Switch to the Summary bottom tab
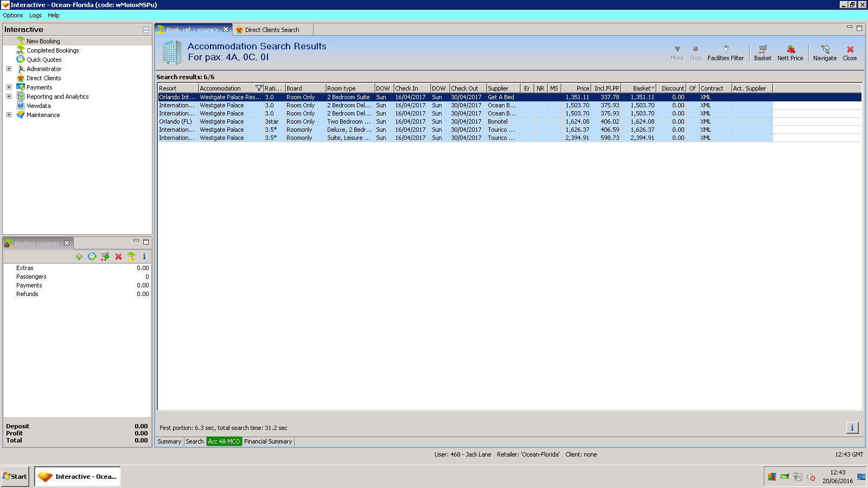This screenshot has height=488, width=868. tap(169, 441)
